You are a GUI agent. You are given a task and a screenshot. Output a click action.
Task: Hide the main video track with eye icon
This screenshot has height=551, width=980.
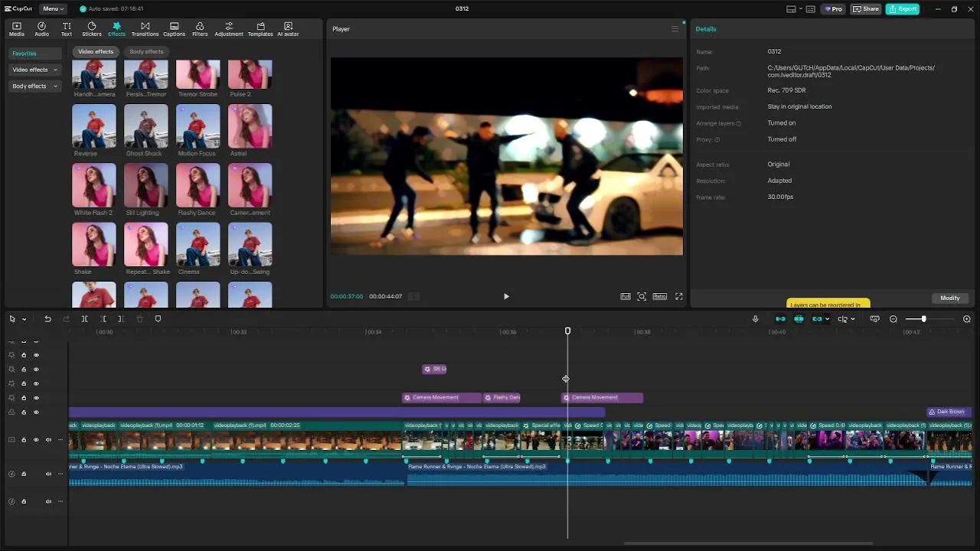pyautogui.click(x=36, y=440)
